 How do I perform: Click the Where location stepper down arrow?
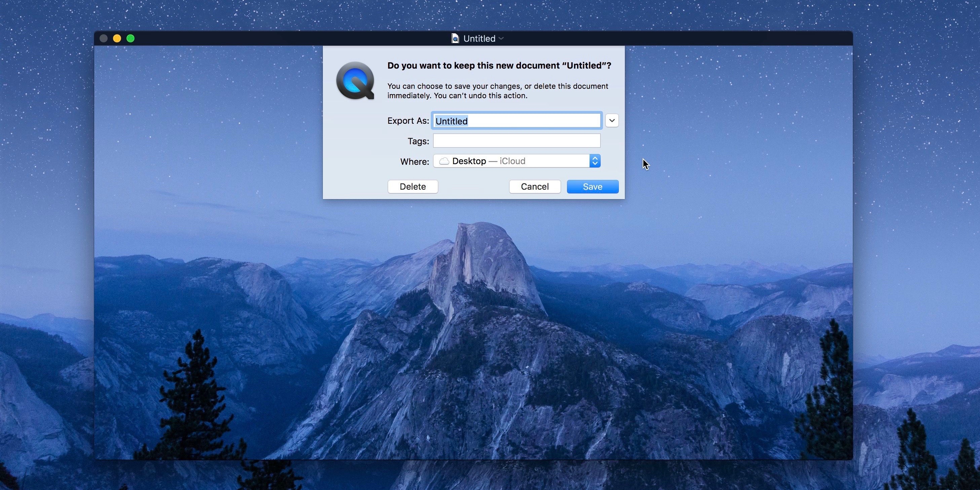click(594, 164)
